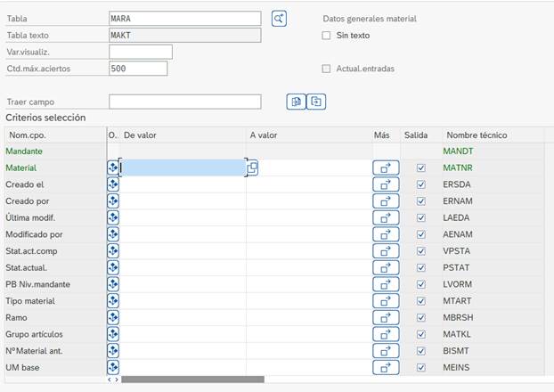Uncheck Salida checkbox for ERSDA

pos(420,184)
